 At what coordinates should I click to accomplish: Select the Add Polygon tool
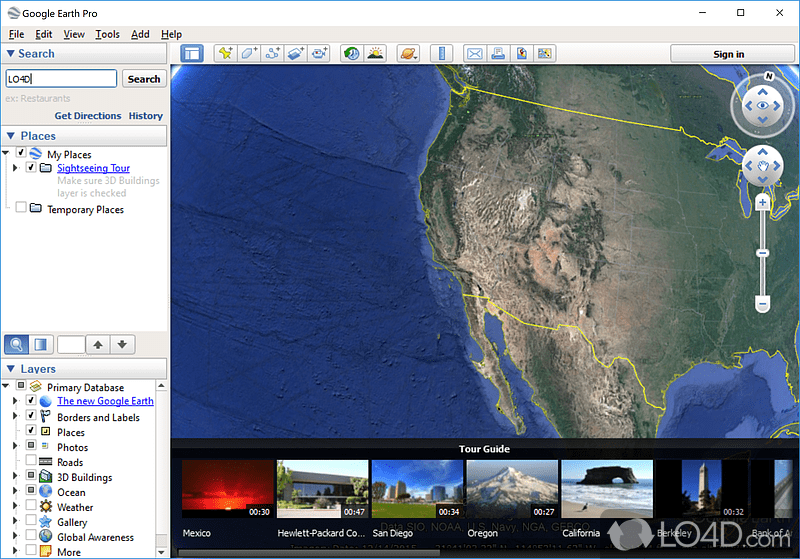(x=248, y=54)
